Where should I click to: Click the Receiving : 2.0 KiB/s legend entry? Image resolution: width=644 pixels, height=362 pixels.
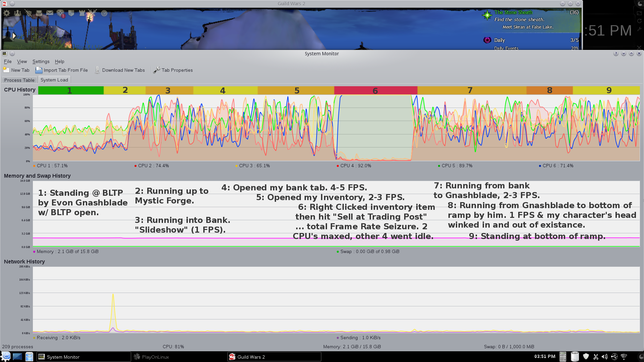(x=57, y=338)
